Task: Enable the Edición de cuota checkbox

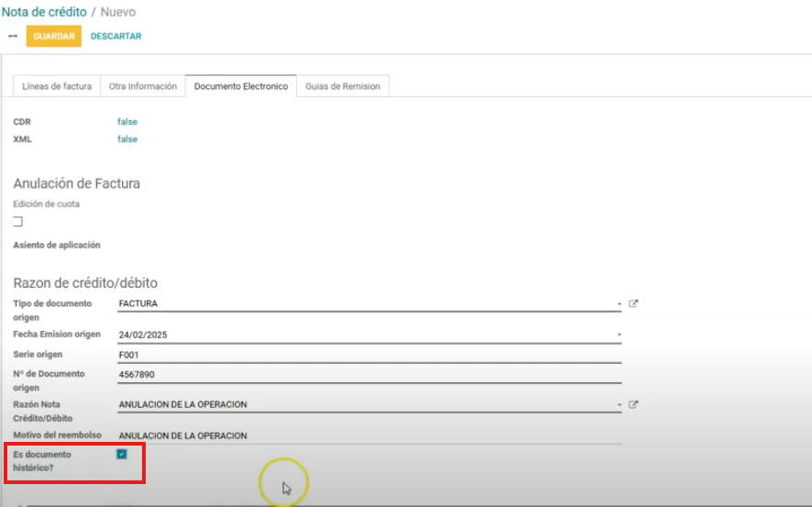Action: click(17, 222)
